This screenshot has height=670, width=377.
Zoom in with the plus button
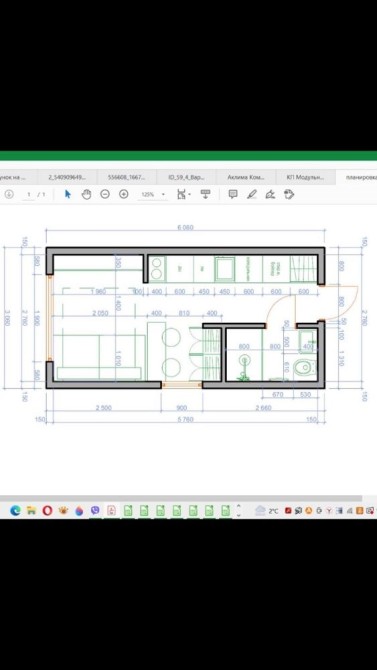124,194
